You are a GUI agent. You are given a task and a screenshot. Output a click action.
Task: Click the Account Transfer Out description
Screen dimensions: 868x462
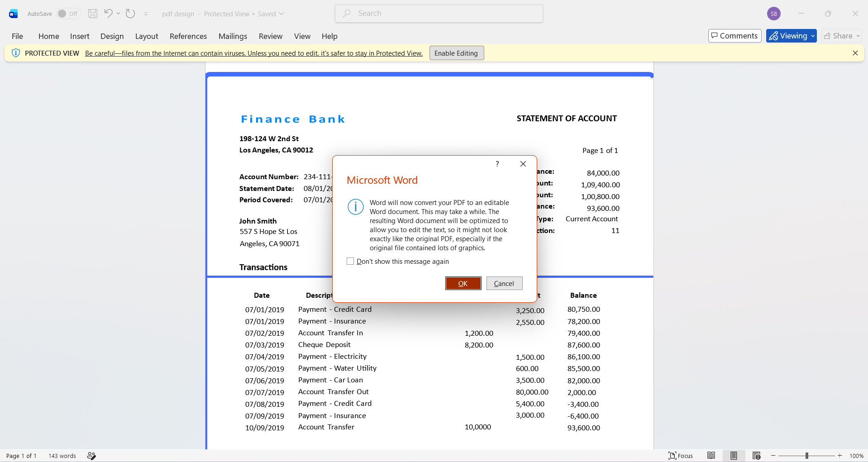click(x=334, y=392)
